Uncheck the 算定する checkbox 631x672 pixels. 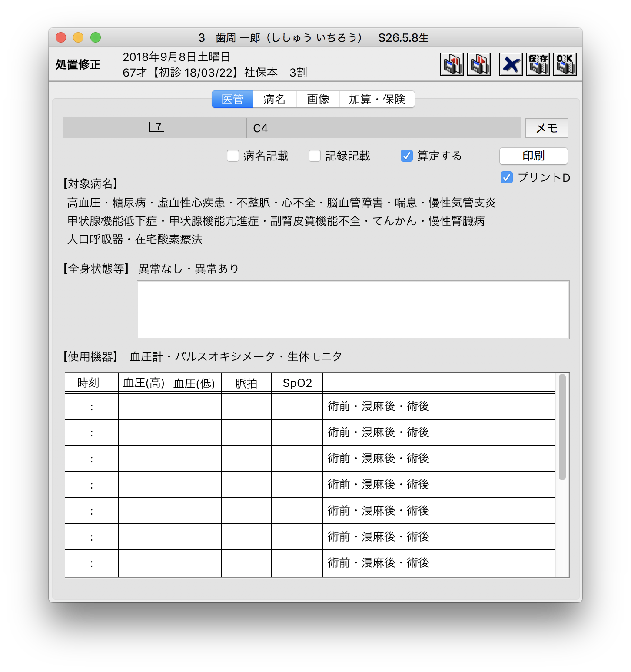(x=406, y=156)
